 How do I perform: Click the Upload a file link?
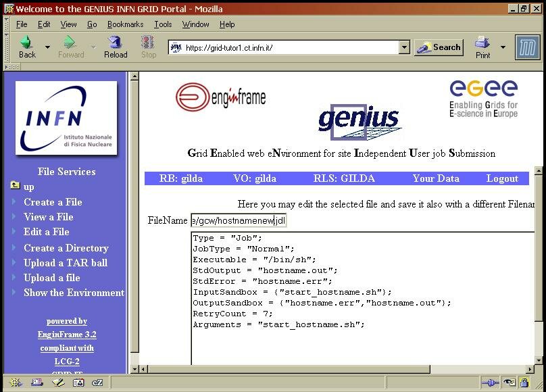point(52,278)
